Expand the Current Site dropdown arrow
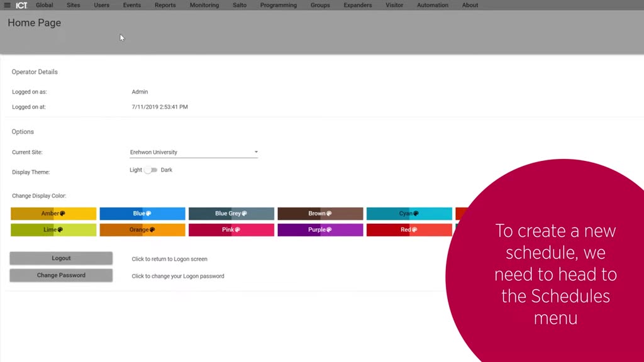The width and height of the screenshot is (644, 362). click(x=256, y=152)
